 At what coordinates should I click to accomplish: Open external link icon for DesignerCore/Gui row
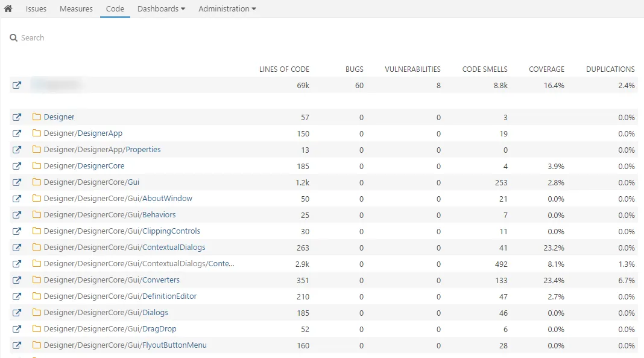[17, 182]
